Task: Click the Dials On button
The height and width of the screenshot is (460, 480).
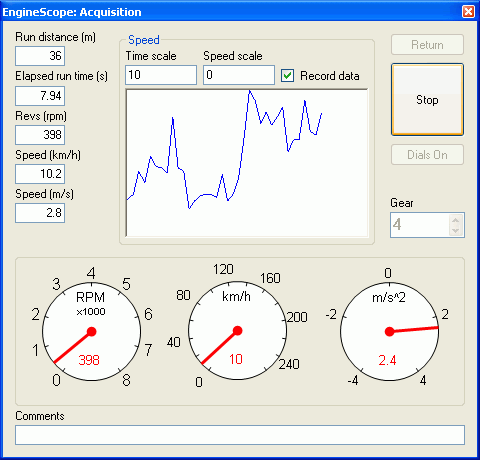Action: [x=427, y=155]
